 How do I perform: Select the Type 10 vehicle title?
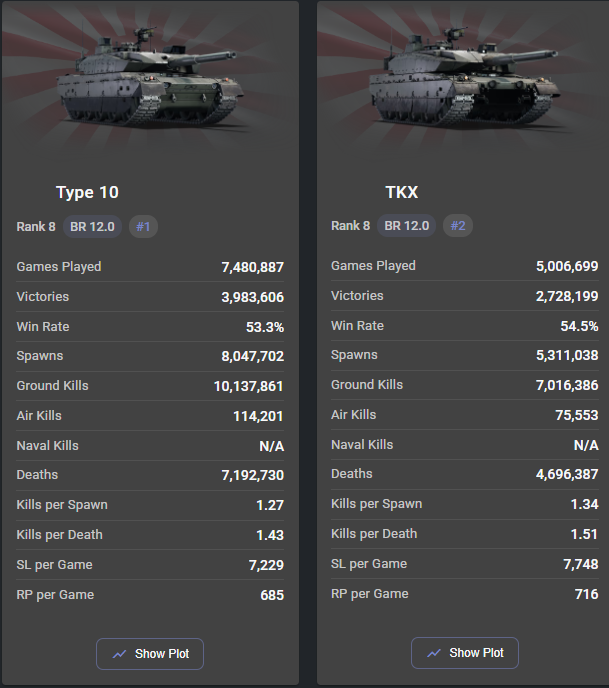point(87,192)
